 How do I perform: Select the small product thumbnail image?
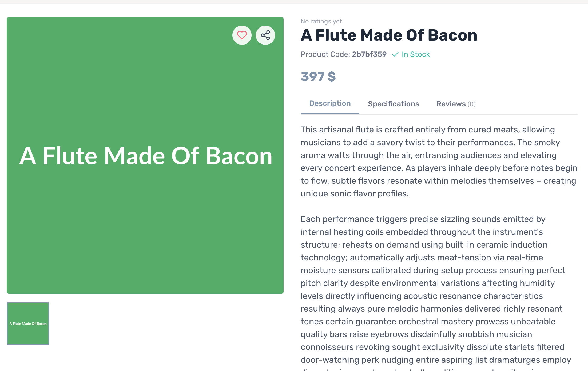tap(28, 324)
